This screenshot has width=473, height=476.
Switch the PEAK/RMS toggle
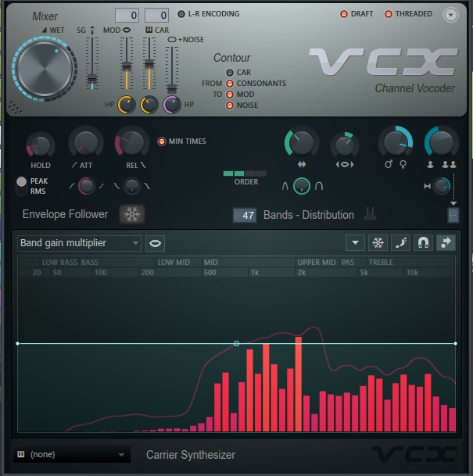pos(21,186)
